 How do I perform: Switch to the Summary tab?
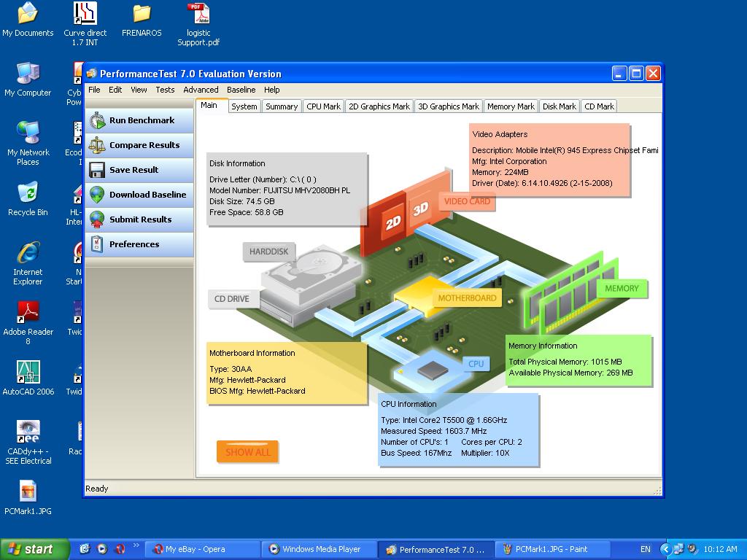pos(282,106)
